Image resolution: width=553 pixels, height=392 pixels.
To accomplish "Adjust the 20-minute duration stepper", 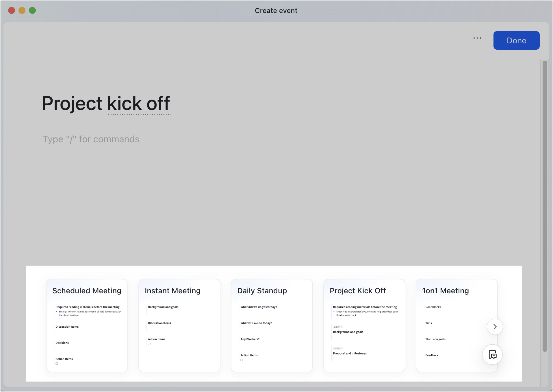I will (338, 348).
